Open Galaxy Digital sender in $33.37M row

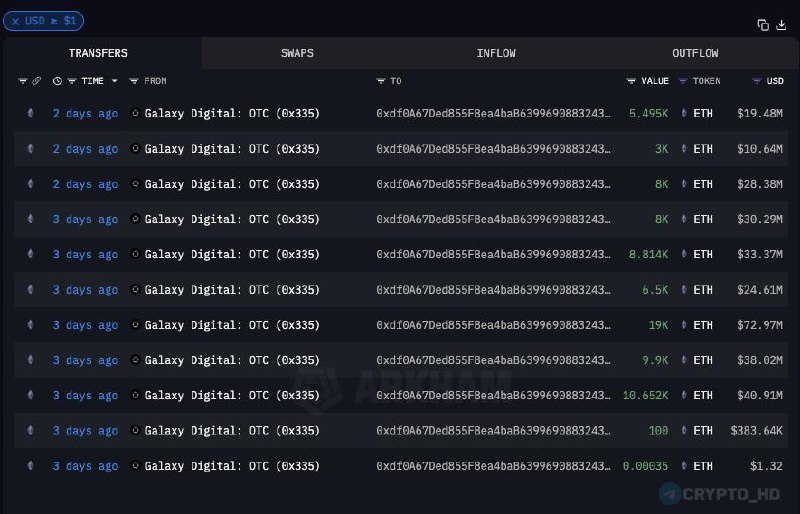(232, 254)
